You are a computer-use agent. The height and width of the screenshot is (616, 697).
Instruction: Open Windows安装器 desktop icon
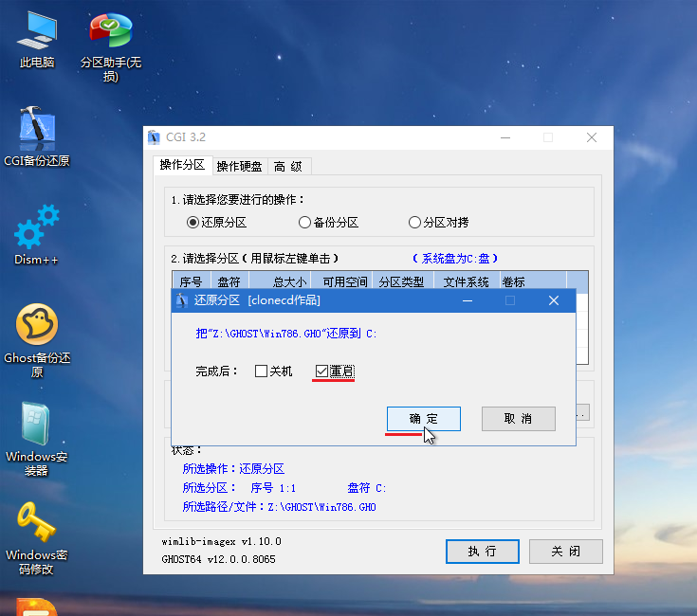[x=36, y=439]
